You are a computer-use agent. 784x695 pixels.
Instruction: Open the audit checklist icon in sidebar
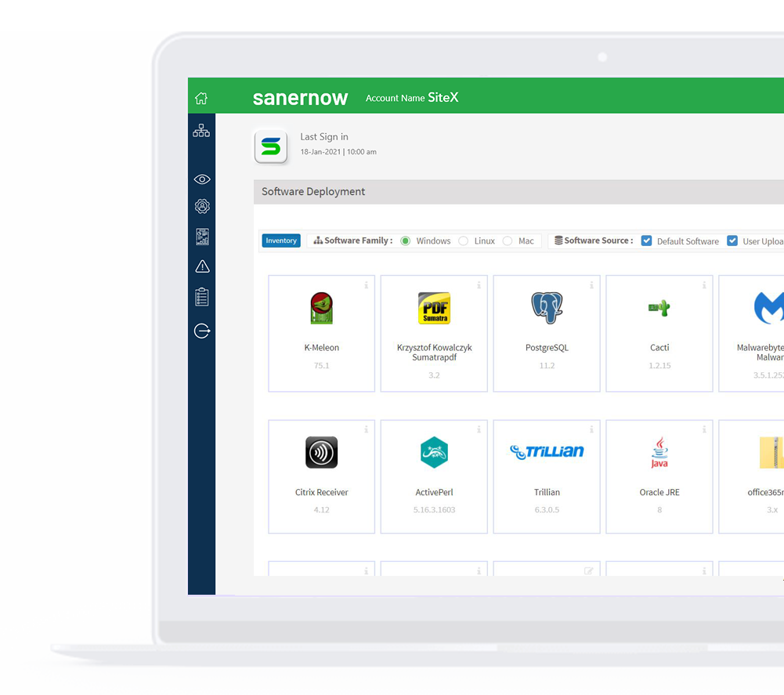[x=201, y=296]
